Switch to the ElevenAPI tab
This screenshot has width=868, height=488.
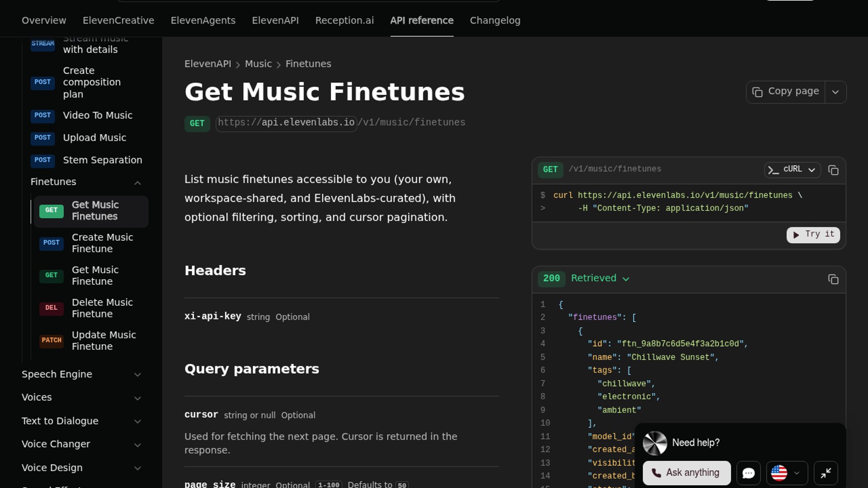(275, 20)
